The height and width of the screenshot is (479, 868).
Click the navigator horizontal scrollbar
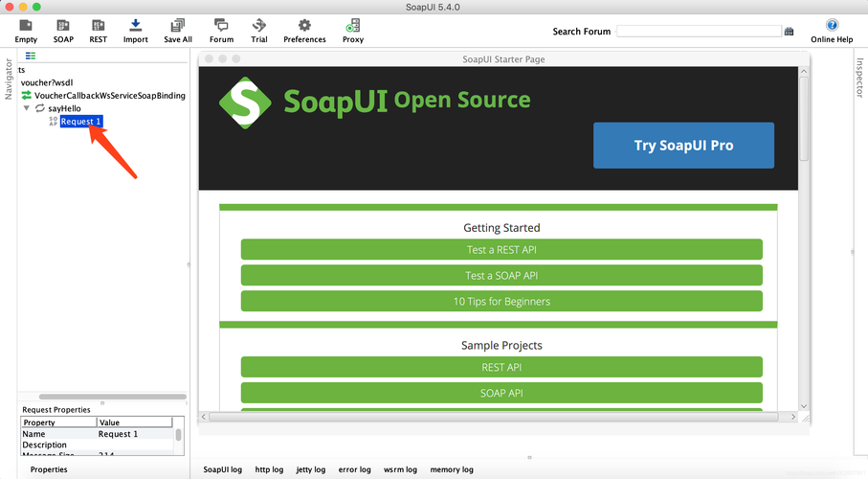(x=112, y=397)
